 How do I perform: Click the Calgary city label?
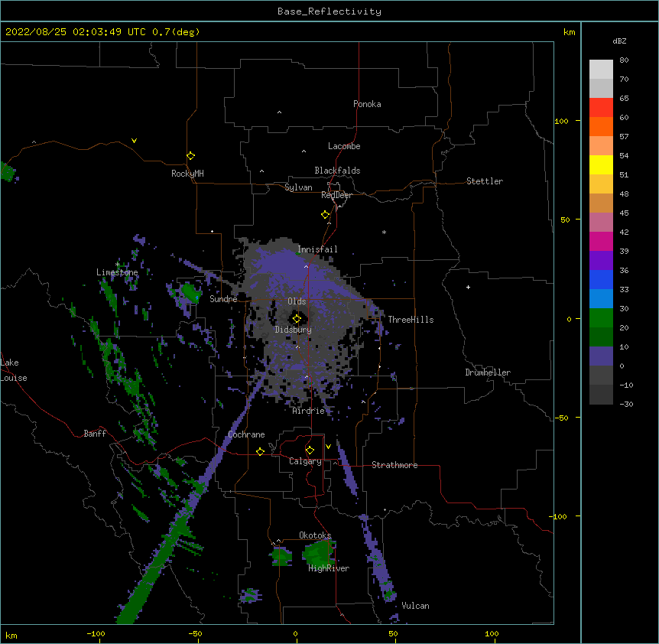click(305, 461)
